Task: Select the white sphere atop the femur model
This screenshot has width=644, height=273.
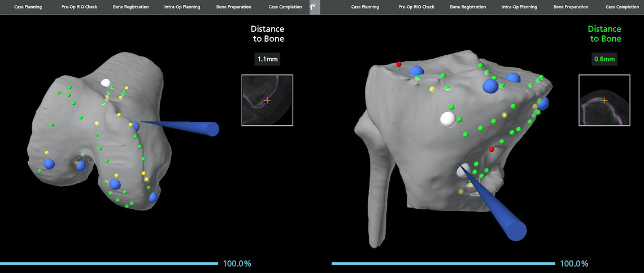Action: [x=106, y=82]
